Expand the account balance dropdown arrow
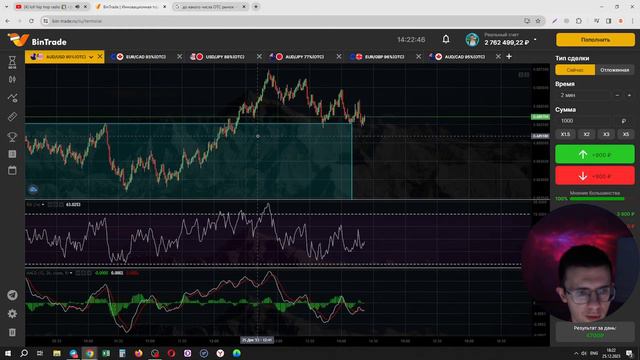Image resolution: width=640 pixels, height=360 pixels. tap(535, 40)
